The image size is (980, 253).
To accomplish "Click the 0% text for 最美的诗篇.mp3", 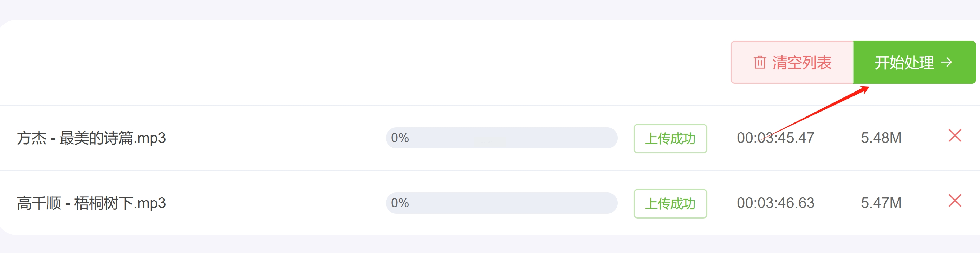I will point(400,138).
